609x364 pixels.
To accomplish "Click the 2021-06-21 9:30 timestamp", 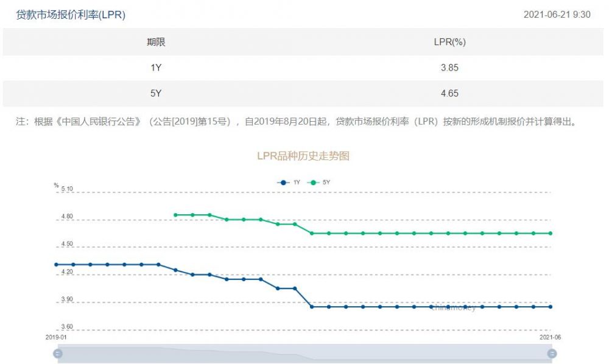I will 557,15.
